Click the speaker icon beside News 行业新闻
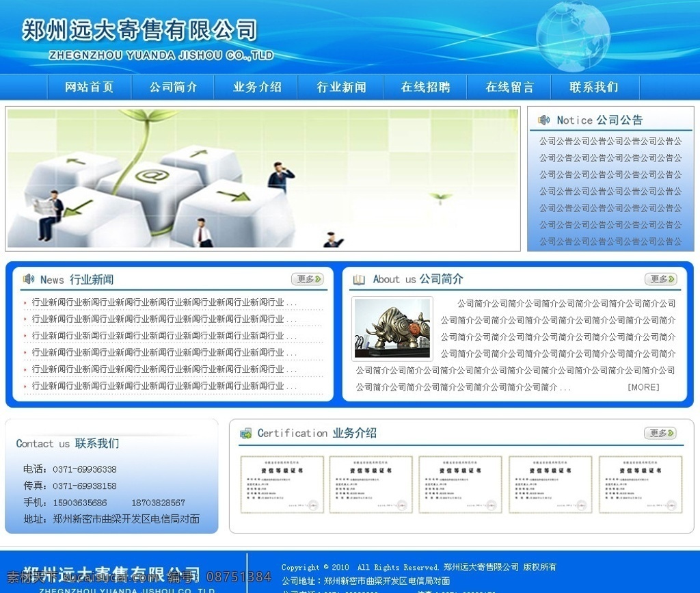Image resolution: width=700 pixels, height=593 pixels. 29,279
